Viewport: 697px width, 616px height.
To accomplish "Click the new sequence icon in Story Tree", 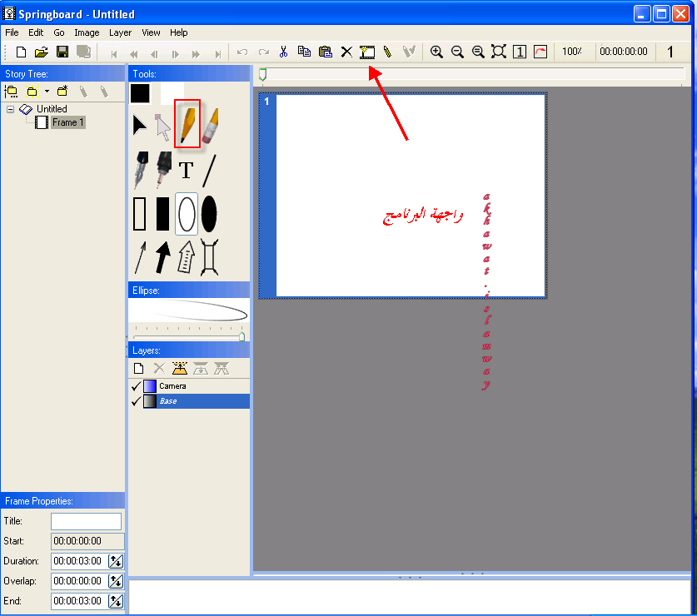I will pos(32,92).
